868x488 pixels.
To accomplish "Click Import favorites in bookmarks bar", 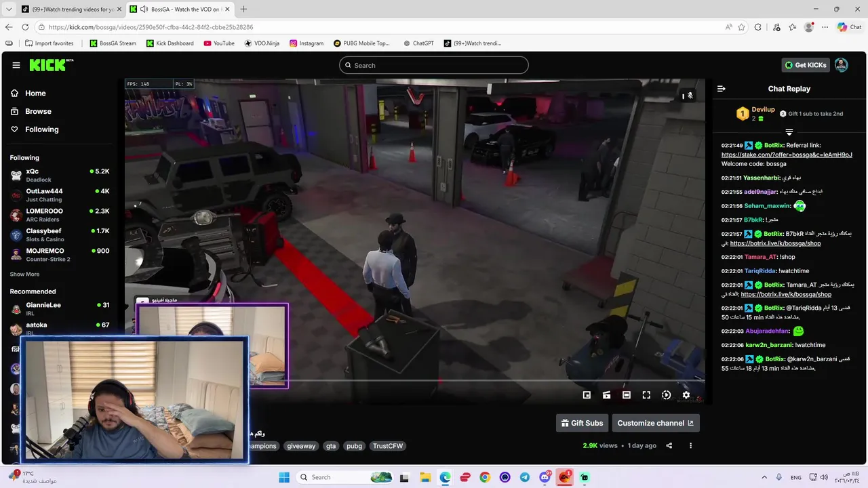I will (49, 43).
